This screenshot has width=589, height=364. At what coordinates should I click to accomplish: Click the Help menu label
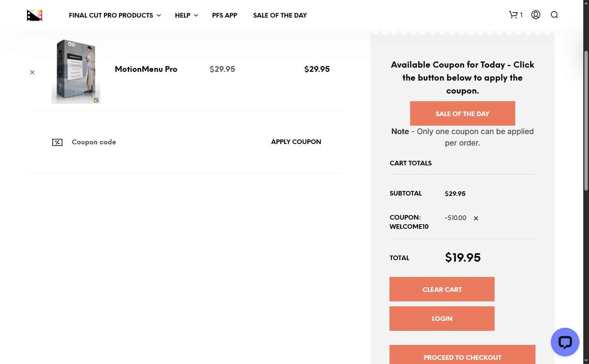point(183,15)
